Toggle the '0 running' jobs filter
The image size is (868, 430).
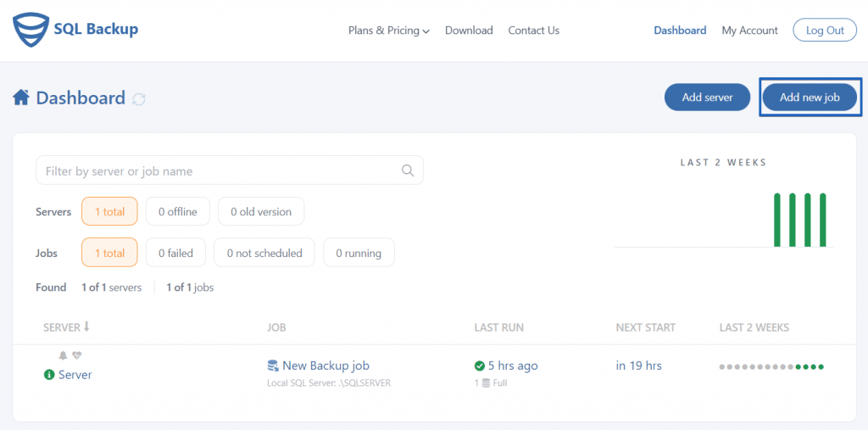[x=359, y=253]
